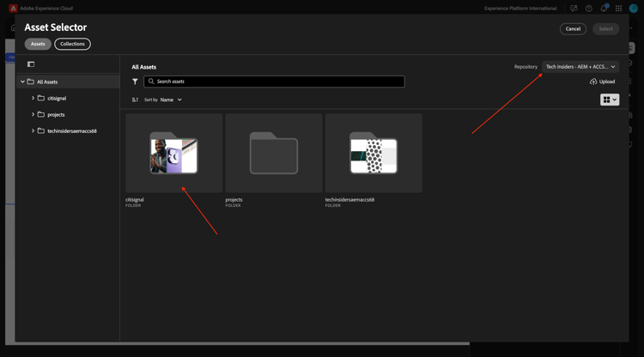Expand the techinsidersaemaccs68 tree folder

33,131
